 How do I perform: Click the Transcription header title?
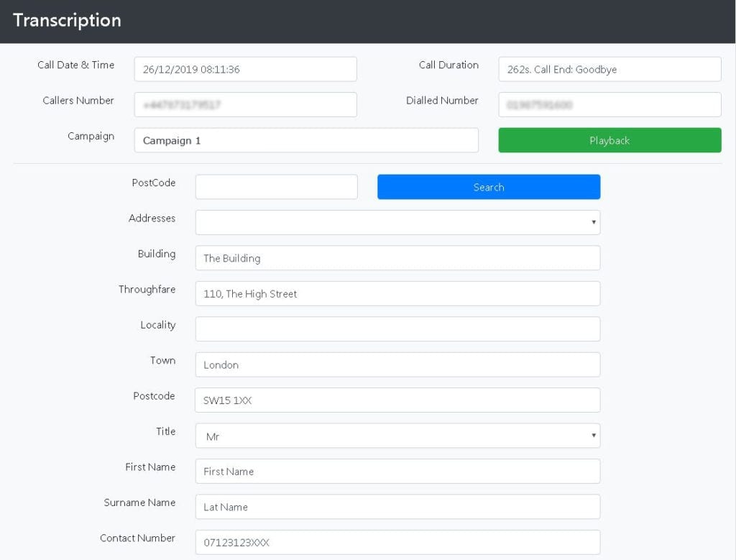67,20
